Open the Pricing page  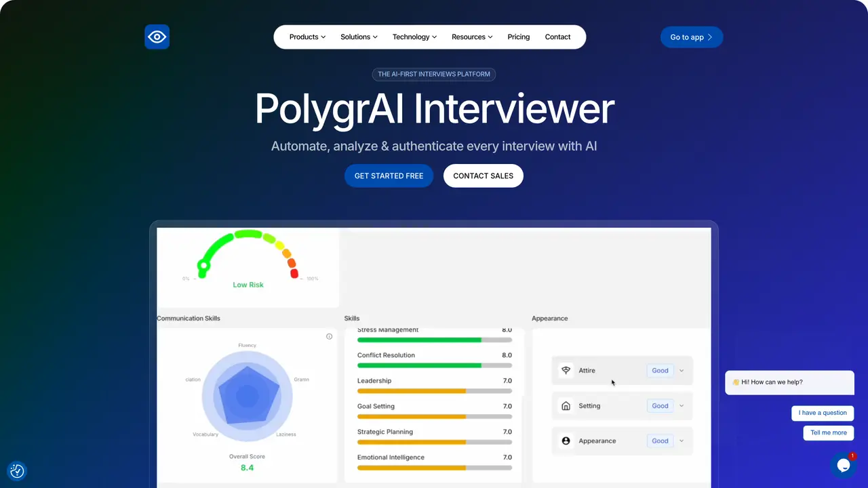(x=519, y=37)
